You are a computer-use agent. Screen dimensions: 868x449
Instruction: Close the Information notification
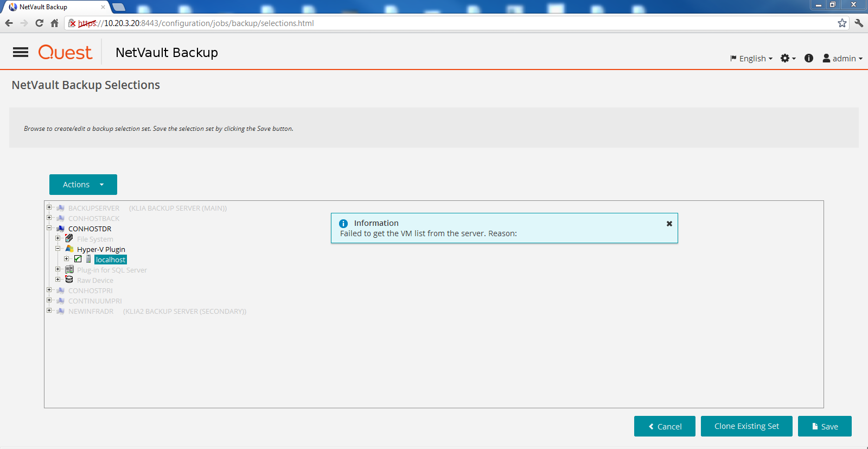[x=669, y=223]
